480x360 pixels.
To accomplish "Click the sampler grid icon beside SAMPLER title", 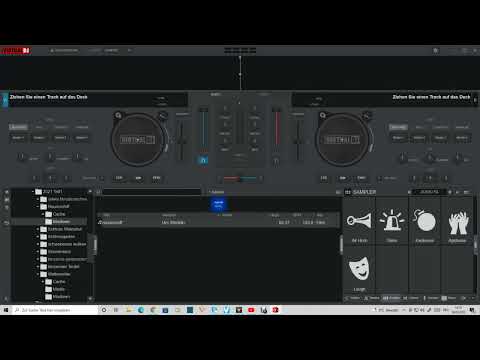I will [x=348, y=192].
